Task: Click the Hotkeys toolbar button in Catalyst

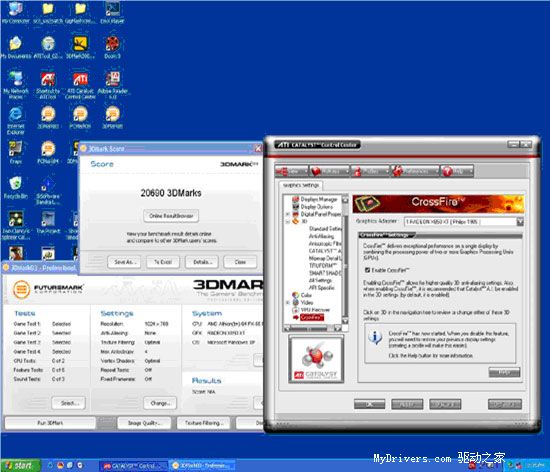Action: [329, 171]
